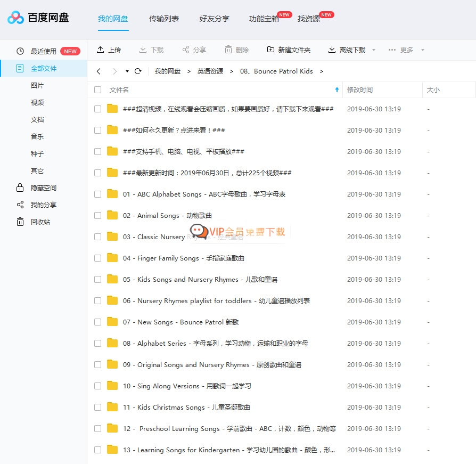This screenshot has width=476, height=464.
Task: Click the new folder icon
Action: coord(270,50)
